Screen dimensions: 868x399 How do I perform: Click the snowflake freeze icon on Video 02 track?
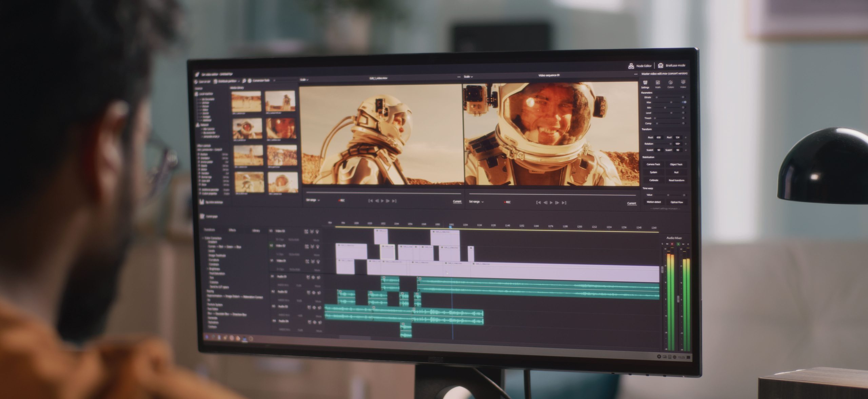tap(312, 247)
